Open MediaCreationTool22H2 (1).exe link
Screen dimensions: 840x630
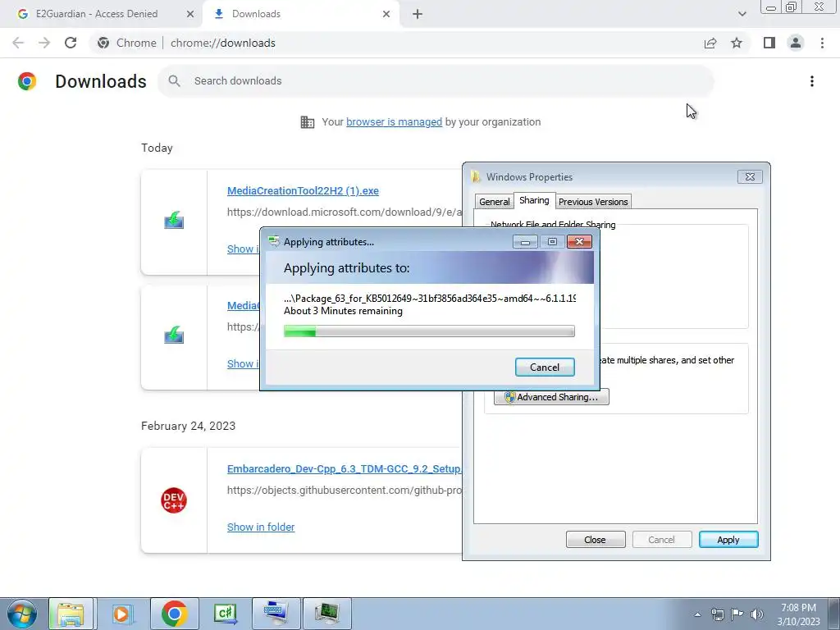tap(303, 190)
